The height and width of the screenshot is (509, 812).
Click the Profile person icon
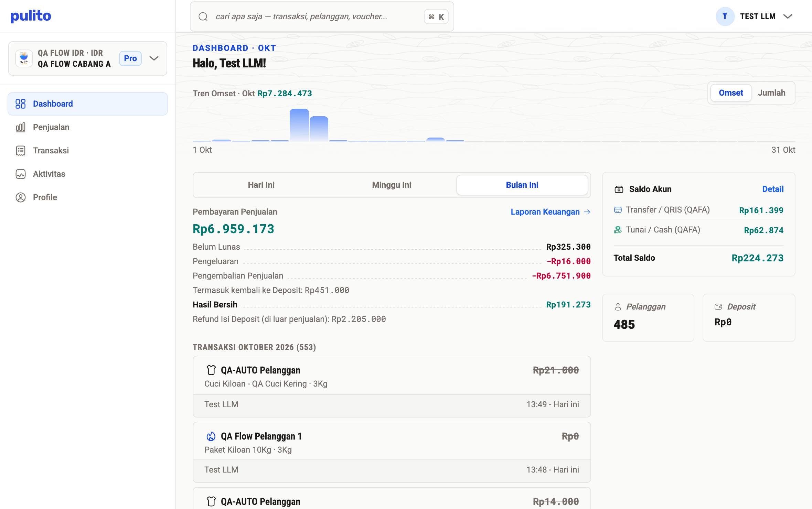click(x=21, y=197)
